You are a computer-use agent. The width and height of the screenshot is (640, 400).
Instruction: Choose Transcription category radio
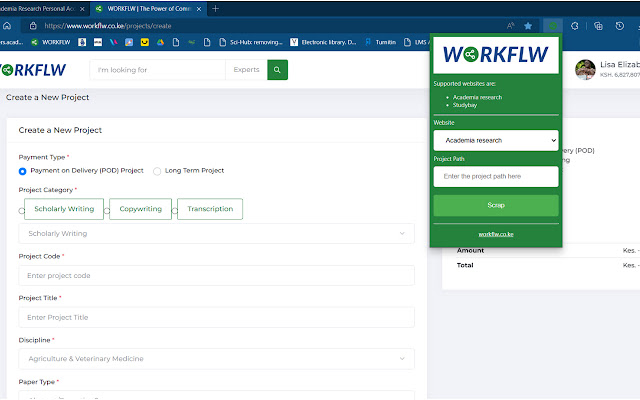coord(175,211)
